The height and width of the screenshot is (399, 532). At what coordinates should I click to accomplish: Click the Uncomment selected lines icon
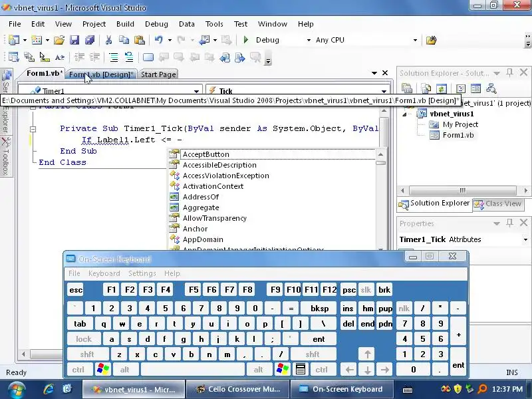129,57
